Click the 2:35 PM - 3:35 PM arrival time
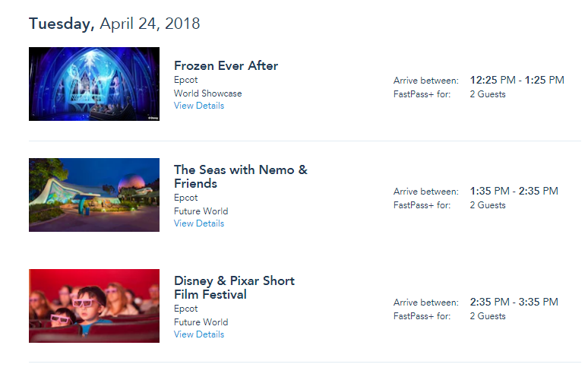 point(514,303)
